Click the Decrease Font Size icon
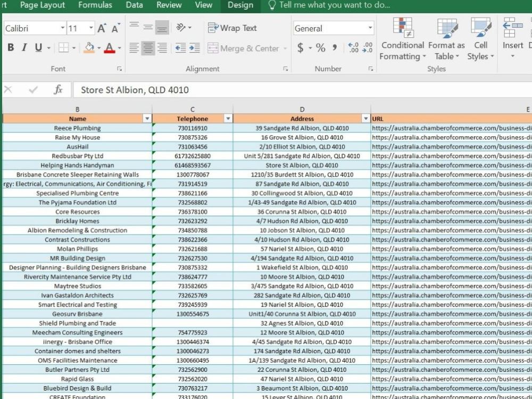Screen dimensions: 532x399 [x=115, y=28]
